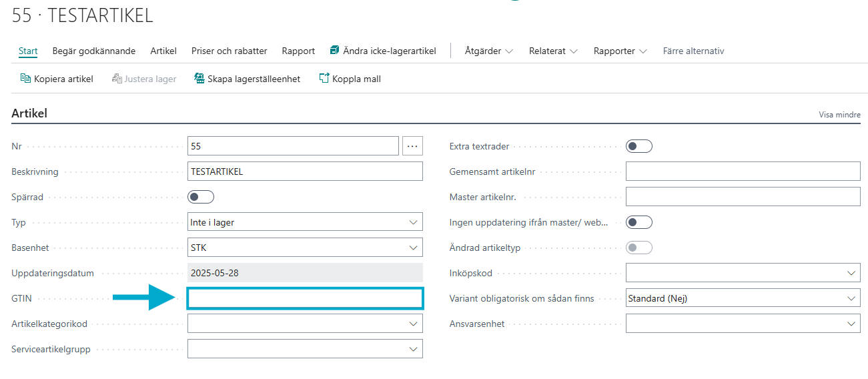
Task: Click the Visa mindre link
Action: click(x=839, y=115)
